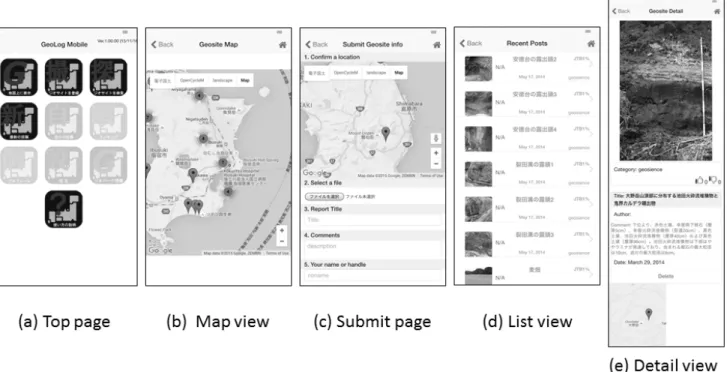
Task: Go Back from Geosite Map screen
Action: click(x=162, y=45)
